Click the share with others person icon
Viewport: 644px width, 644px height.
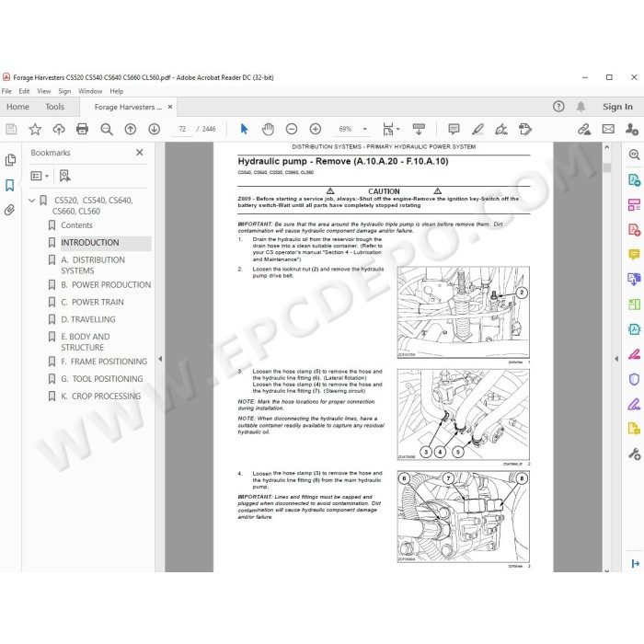pos(632,130)
